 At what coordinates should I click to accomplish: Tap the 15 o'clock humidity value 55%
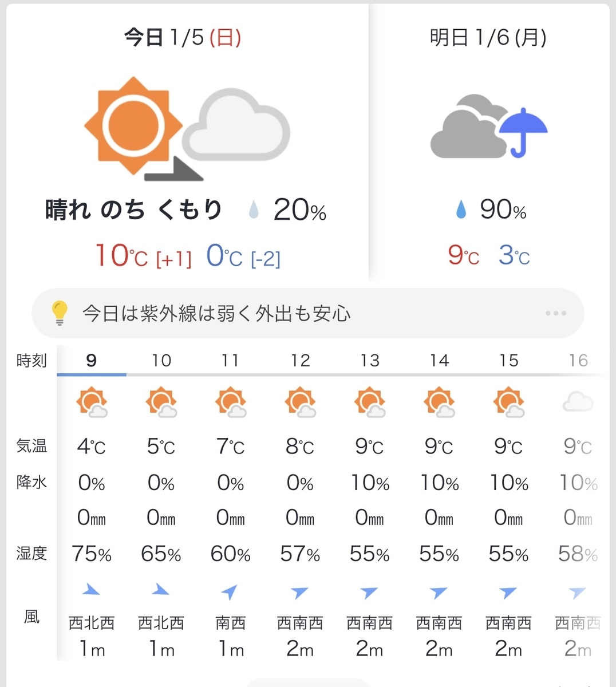point(508,554)
